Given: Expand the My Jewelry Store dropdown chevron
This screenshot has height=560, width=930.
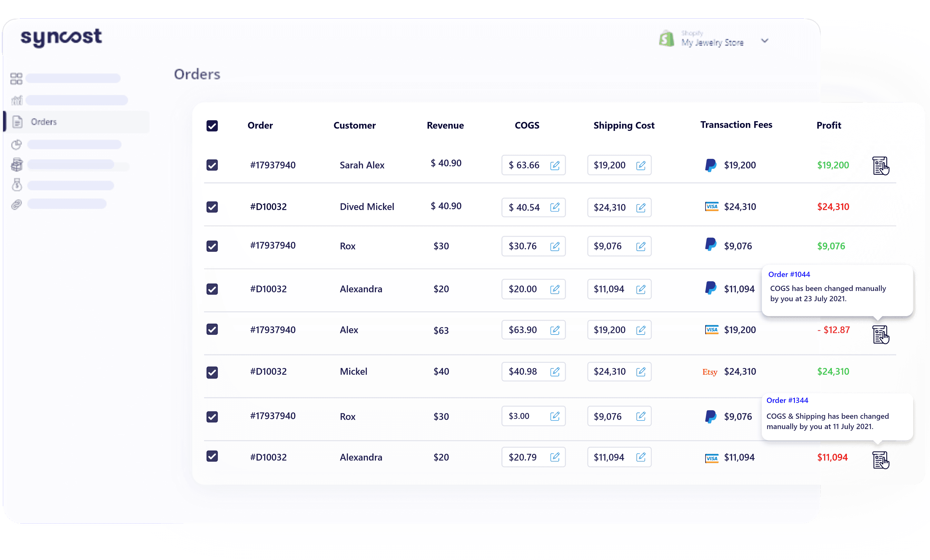Looking at the screenshot, I should click(x=764, y=41).
